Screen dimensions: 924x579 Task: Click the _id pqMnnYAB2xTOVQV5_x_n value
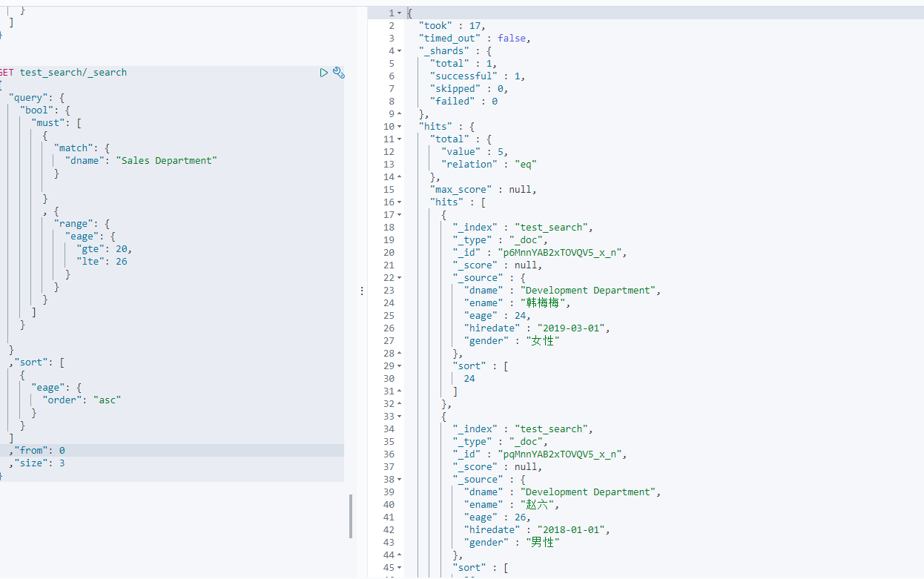561,454
